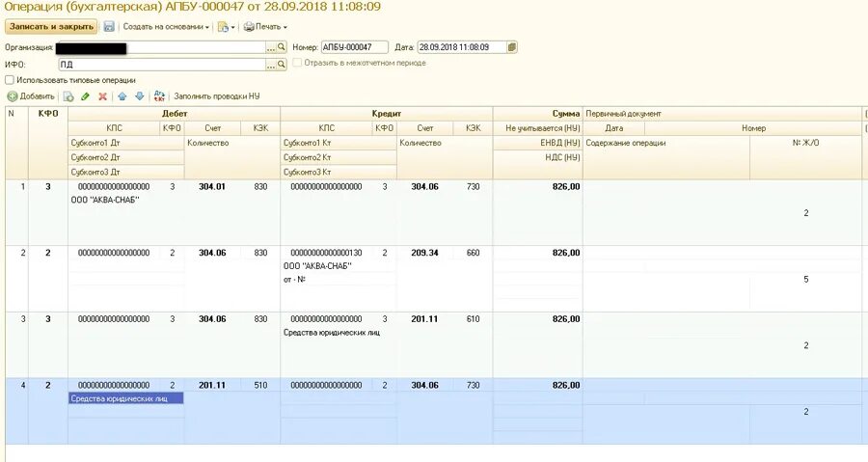Click the ellipsis select button of ИФО field

pyautogui.click(x=271, y=65)
